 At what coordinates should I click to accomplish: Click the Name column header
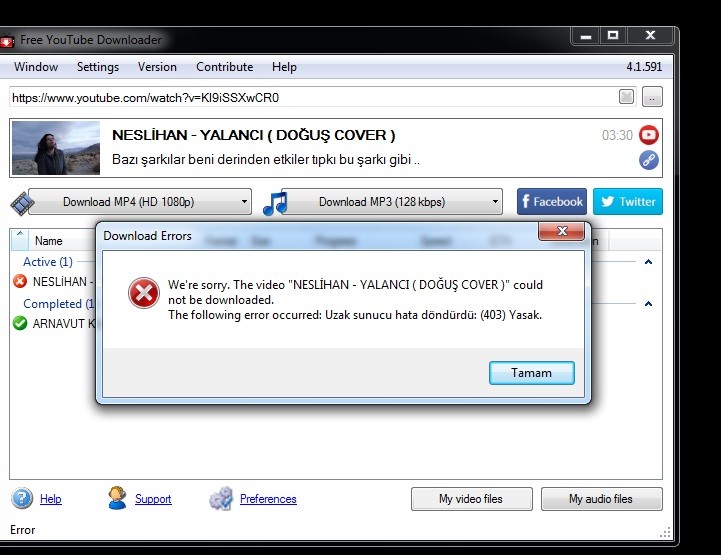[49, 241]
